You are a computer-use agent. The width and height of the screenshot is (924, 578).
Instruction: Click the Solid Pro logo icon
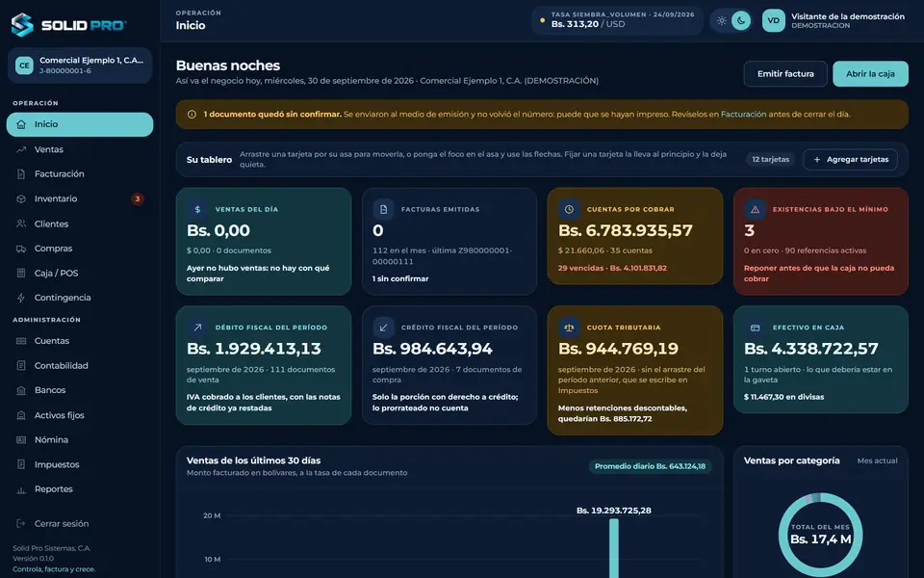22,25
